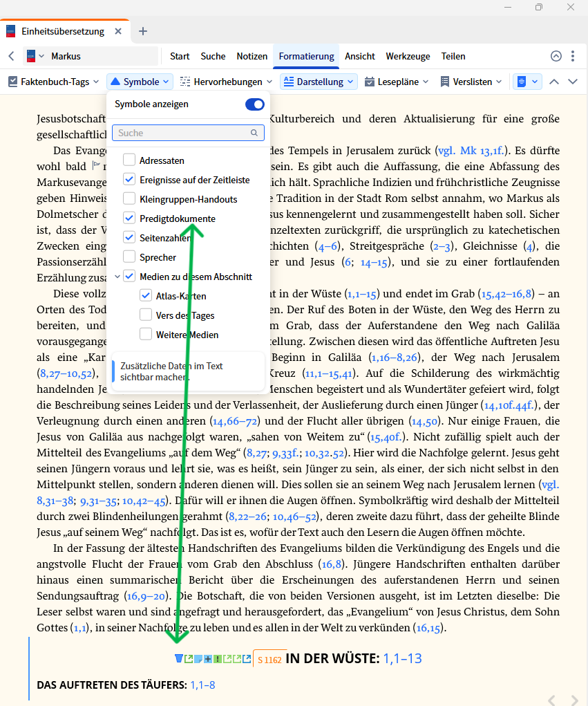Open the view mode dropdown arrow
Image resolution: width=588 pixels, height=706 pixels.
coord(535,82)
